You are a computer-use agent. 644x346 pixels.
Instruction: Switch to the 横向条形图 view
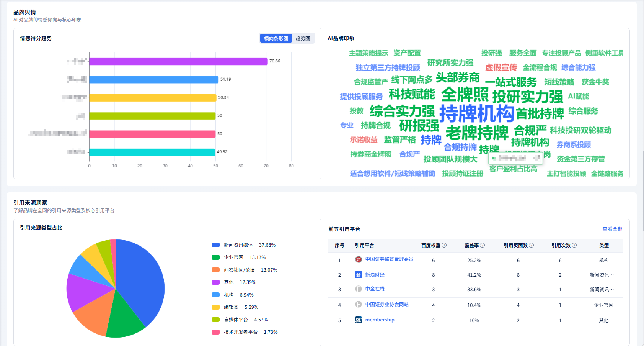point(276,38)
